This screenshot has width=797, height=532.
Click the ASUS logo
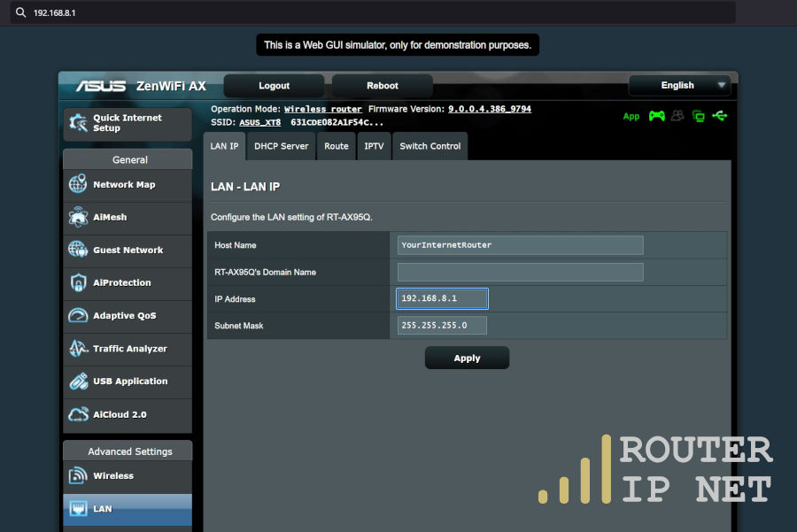click(101, 87)
